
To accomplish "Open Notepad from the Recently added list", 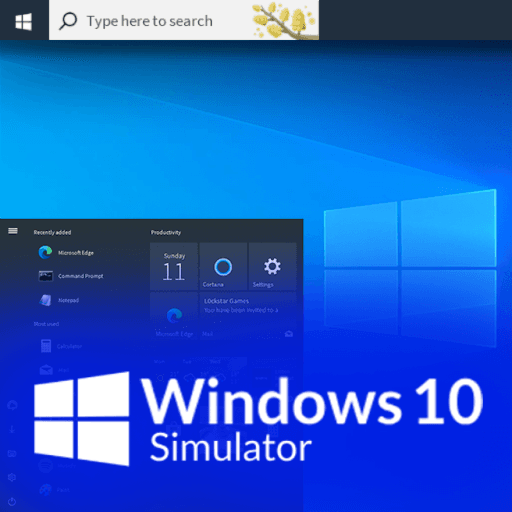I will click(x=59, y=300).
